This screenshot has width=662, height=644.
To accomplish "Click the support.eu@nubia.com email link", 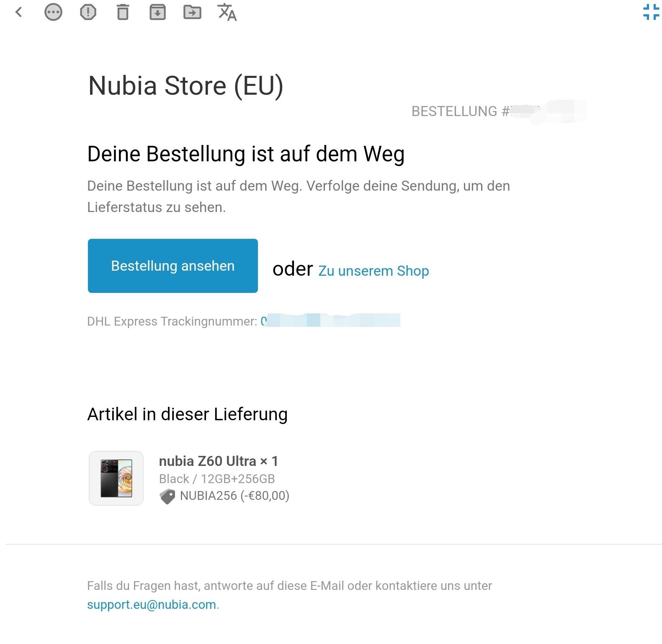I will [152, 605].
